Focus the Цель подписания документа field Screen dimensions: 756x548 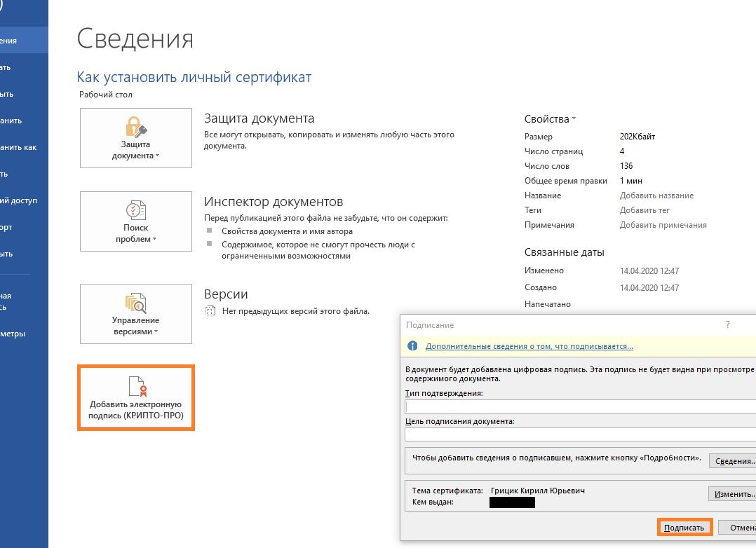580,434
